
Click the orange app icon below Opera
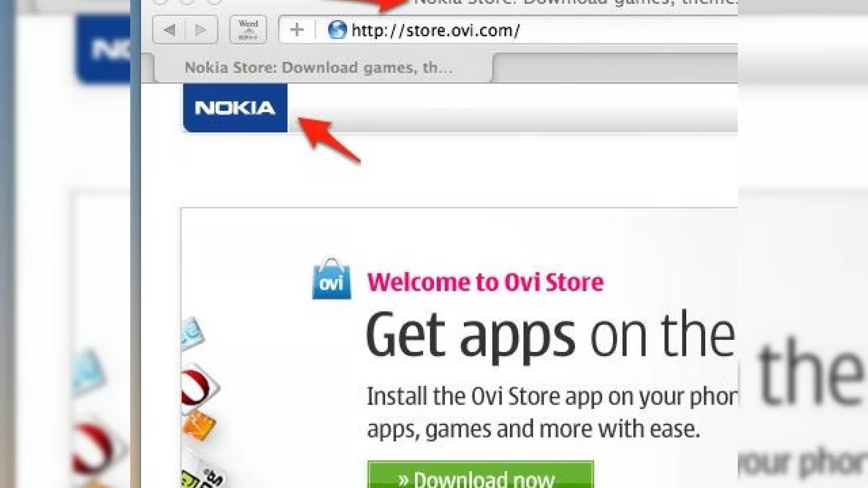(x=199, y=425)
